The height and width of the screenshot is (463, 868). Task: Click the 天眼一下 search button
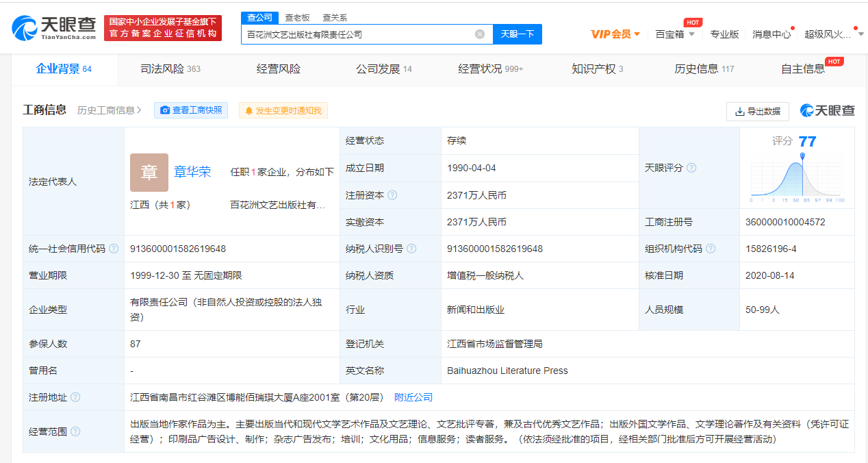pos(518,34)
